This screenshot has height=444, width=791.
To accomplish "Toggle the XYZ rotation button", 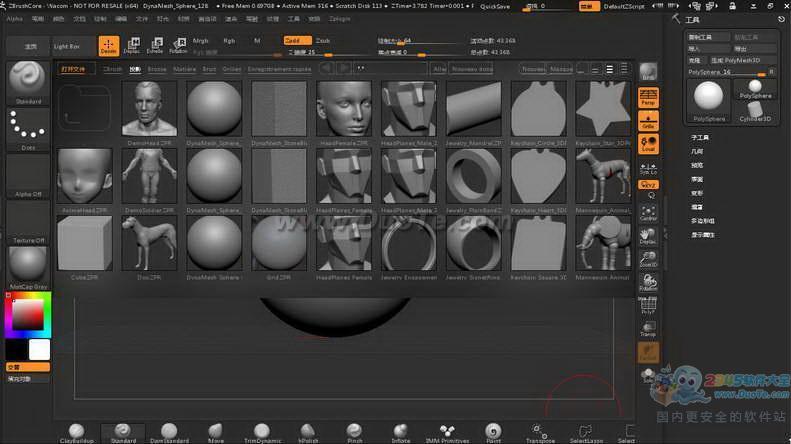I will [648, 185].
